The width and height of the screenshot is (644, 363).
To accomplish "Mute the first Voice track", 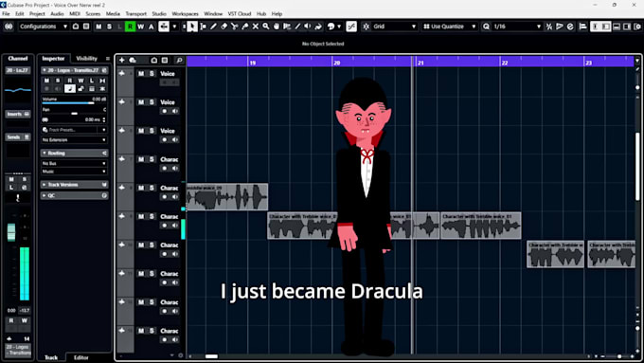I will pos(141,74).
